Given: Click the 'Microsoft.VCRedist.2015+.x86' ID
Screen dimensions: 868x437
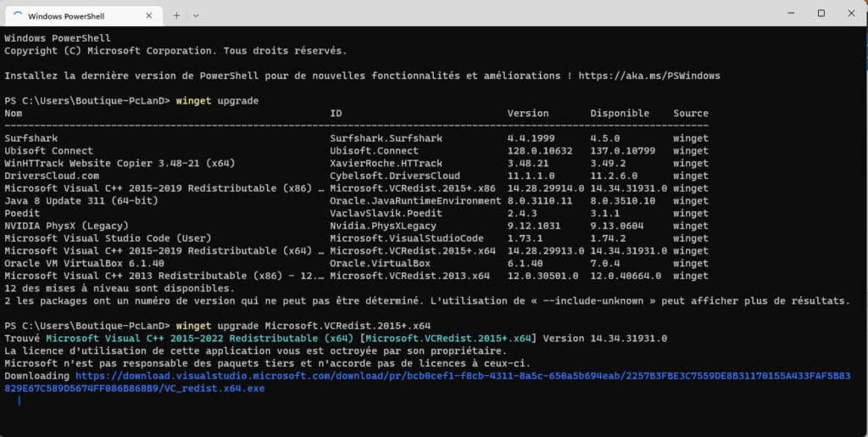Looking at the screenshot, I should (413, 188).
